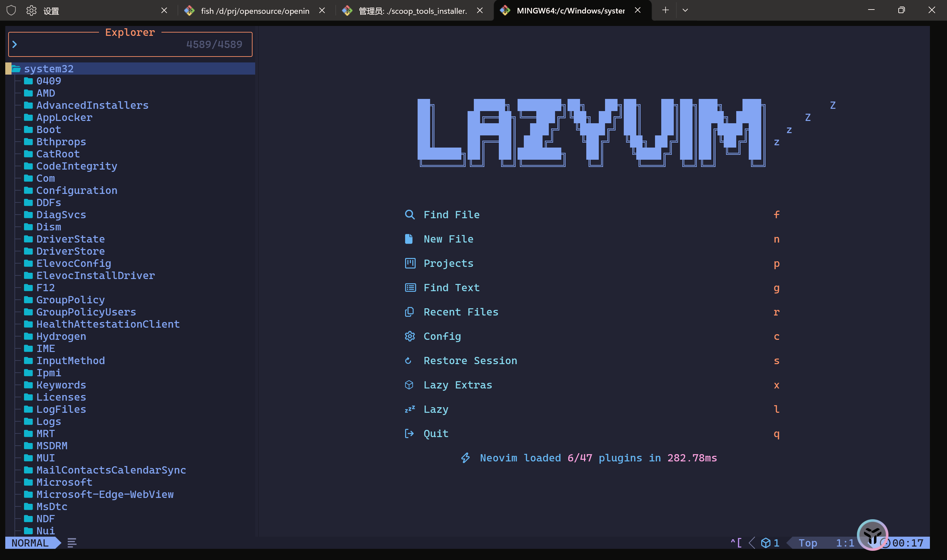Open Config from the dashboard
Viewport: 947px width, 560px height.
[x=592, y=336]
